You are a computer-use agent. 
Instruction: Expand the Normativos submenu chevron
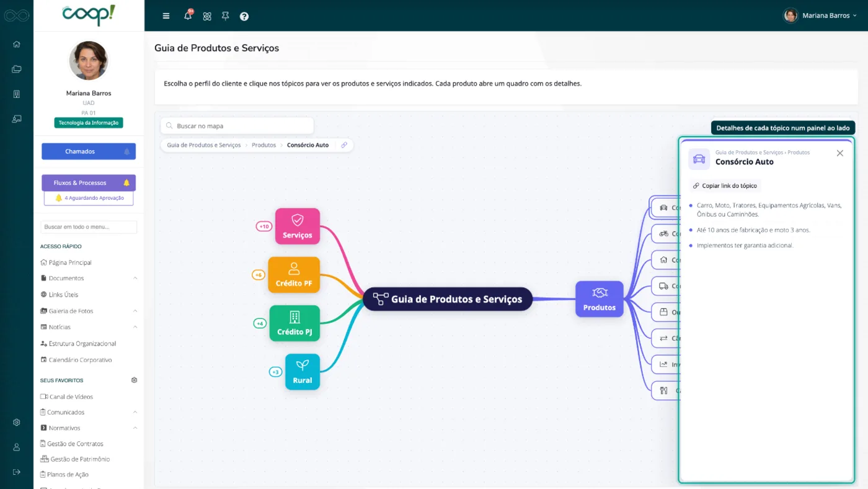(135, 428)
